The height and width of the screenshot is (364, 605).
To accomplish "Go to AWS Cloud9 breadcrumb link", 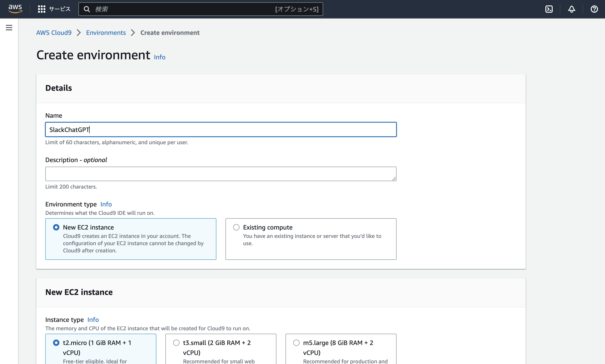I will pyautogui.click(x=54, y=33).
